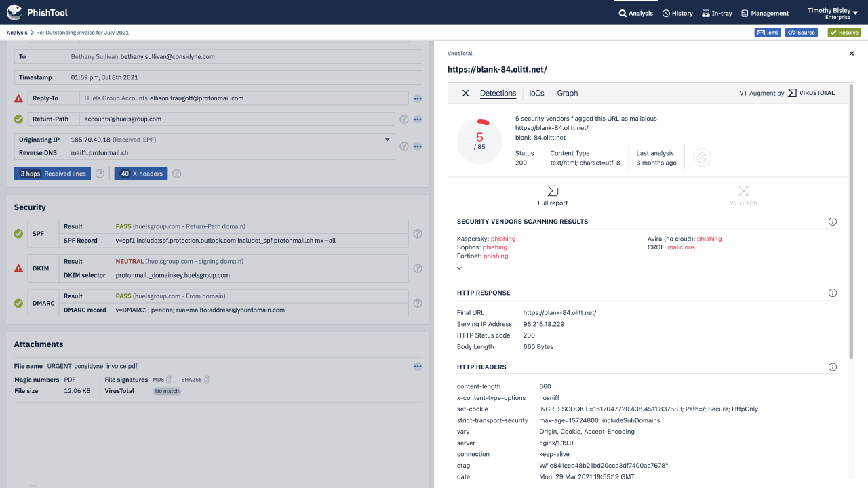
Task: Open Originating IP options menu
Action: coord(418,146)
